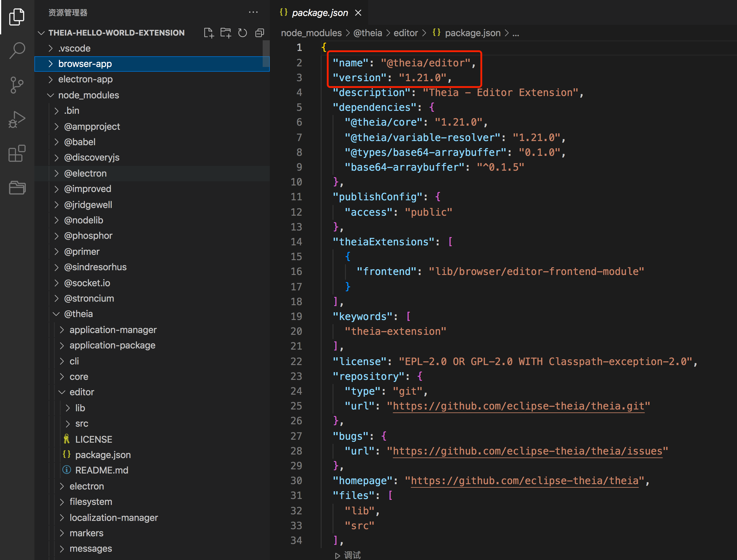Refresh the Explorer file tree
This screenshot has height=560, width=737.
pos(243,33)
